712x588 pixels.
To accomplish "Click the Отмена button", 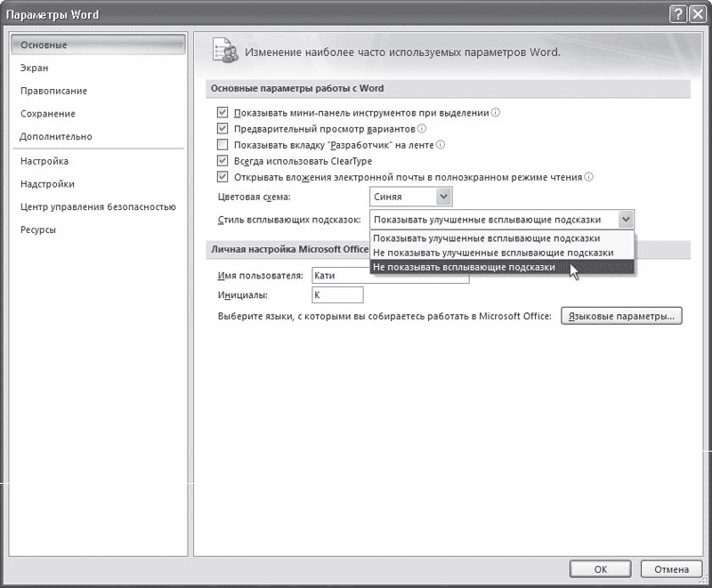I will 671,569.
